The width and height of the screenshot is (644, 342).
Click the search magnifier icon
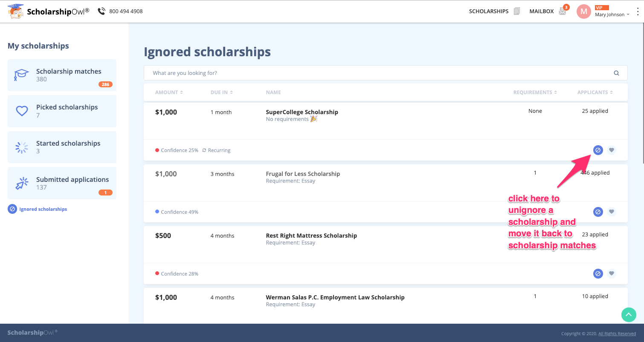[616, 73]
